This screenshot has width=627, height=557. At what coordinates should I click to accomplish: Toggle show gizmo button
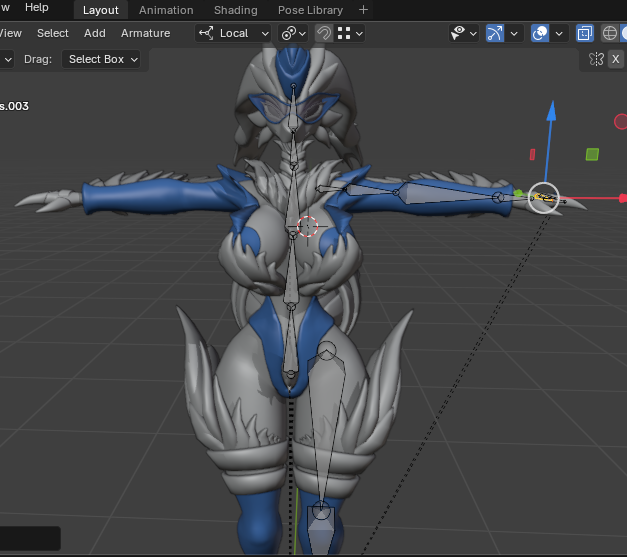[x=495, y=33]
